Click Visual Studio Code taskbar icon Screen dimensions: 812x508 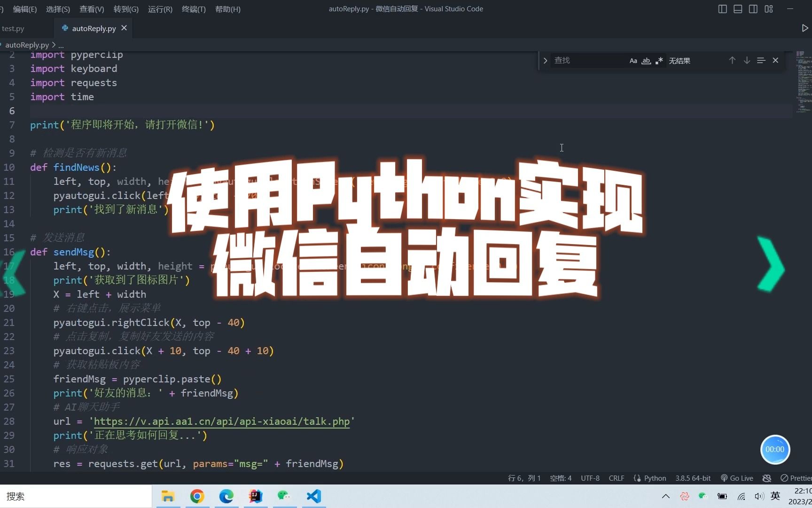[314, 496]
